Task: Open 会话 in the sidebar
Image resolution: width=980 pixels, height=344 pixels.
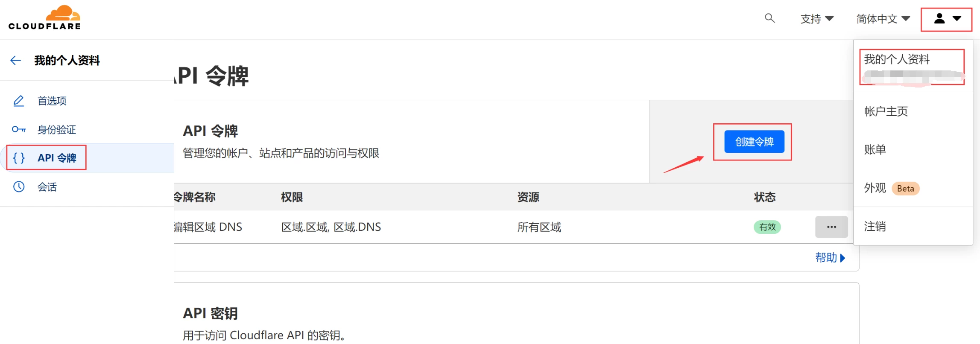Action: (x=47, y=187)
